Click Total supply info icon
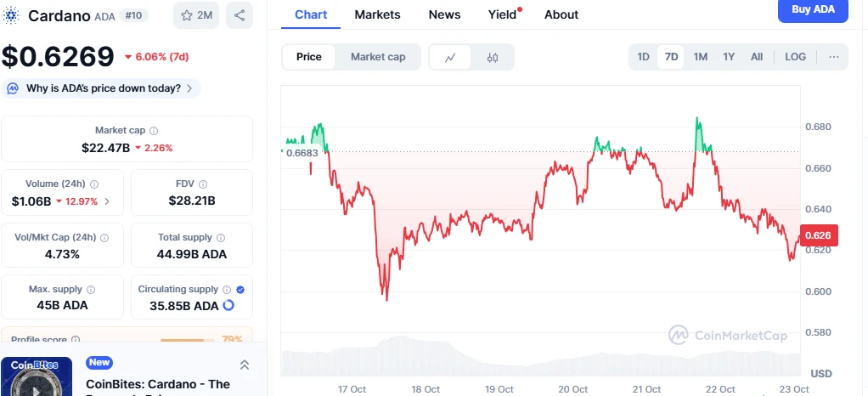 (221, 238)
